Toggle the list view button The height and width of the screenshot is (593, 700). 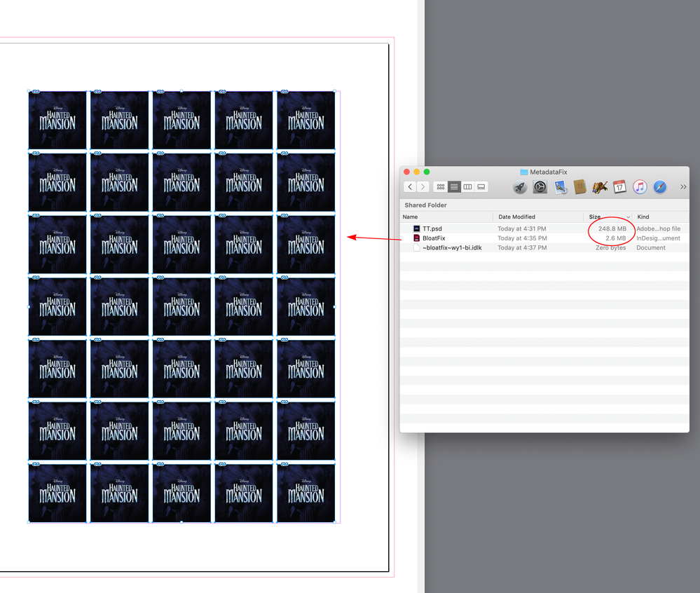453,186
